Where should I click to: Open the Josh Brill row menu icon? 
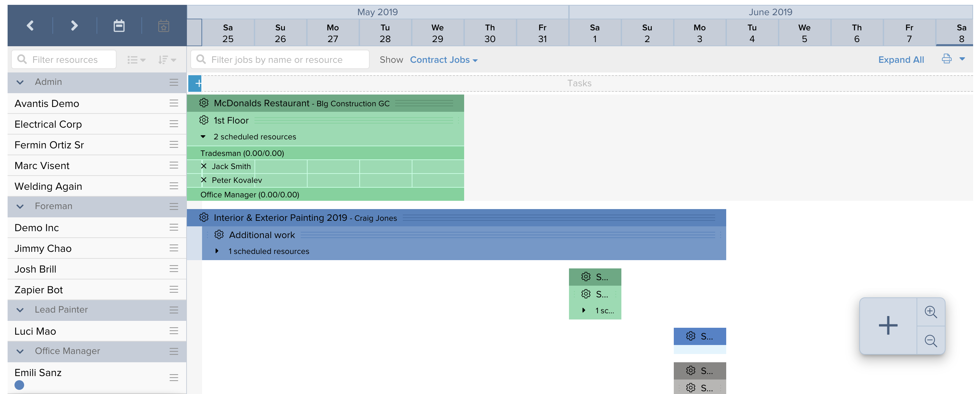174,269
